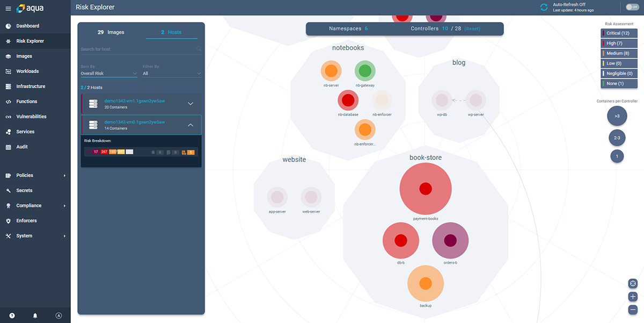Open Dashboard in sidebar

coord(35,26)
